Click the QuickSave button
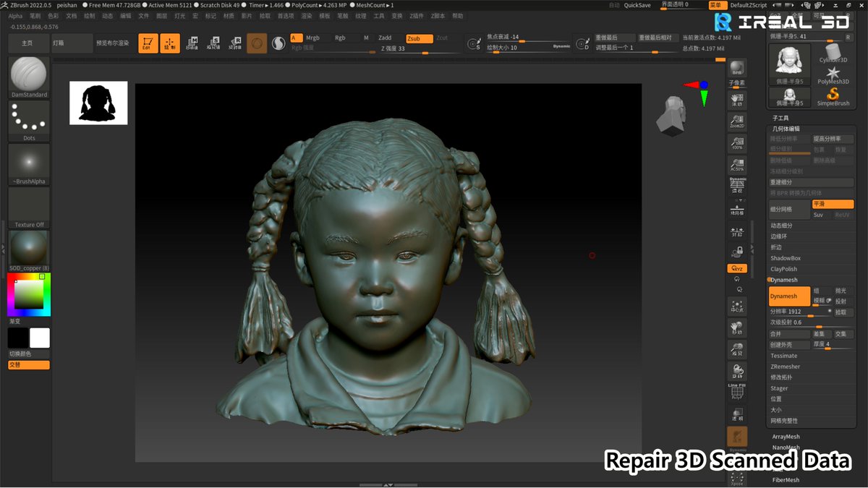868x488 pixels. pyautogui.click(x=637, y=5)
